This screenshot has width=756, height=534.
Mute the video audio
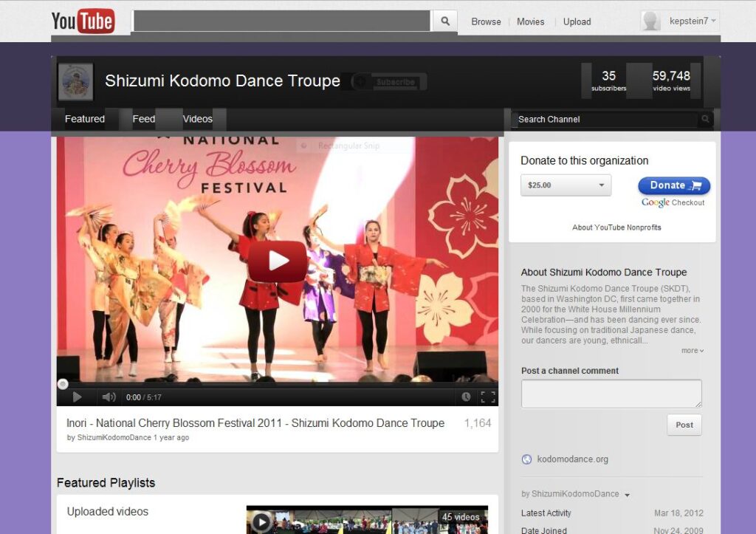coord(109,397)
